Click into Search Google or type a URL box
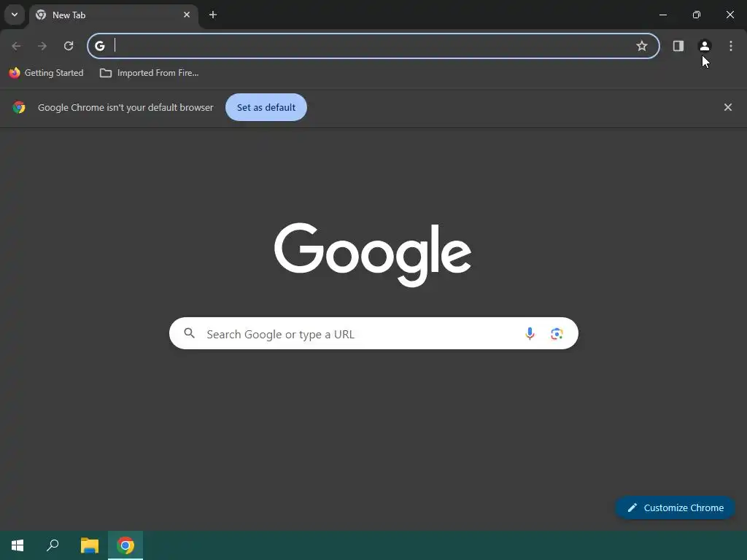 (373, 333)
